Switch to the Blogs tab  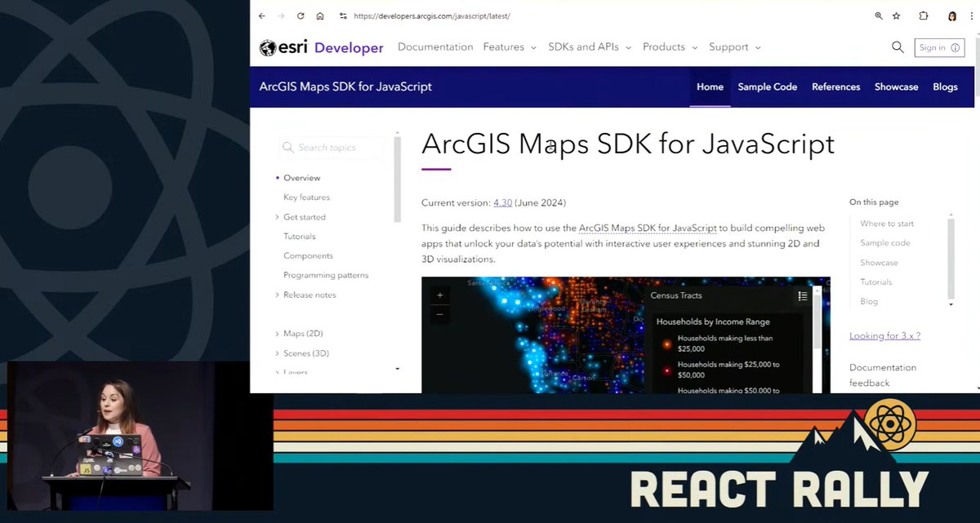[945, 86]
